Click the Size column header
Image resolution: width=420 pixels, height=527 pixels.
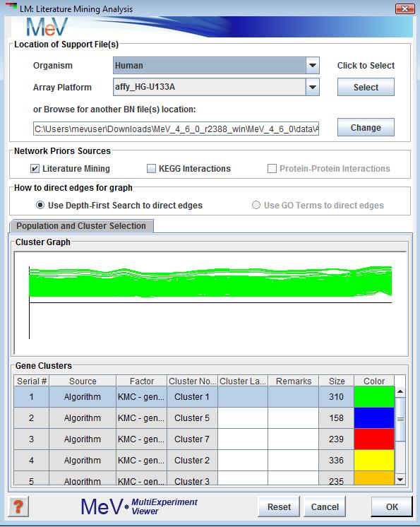click(x=337, y=381)
